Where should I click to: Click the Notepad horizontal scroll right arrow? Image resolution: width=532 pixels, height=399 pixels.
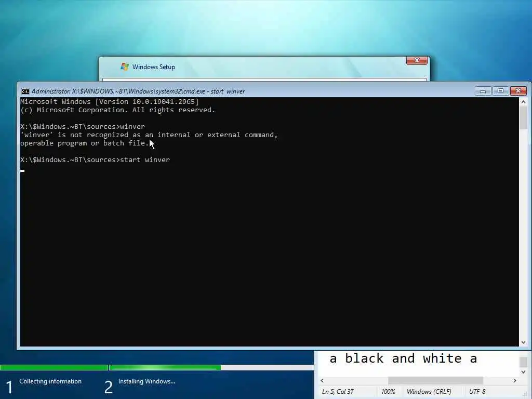click(515, 380)
